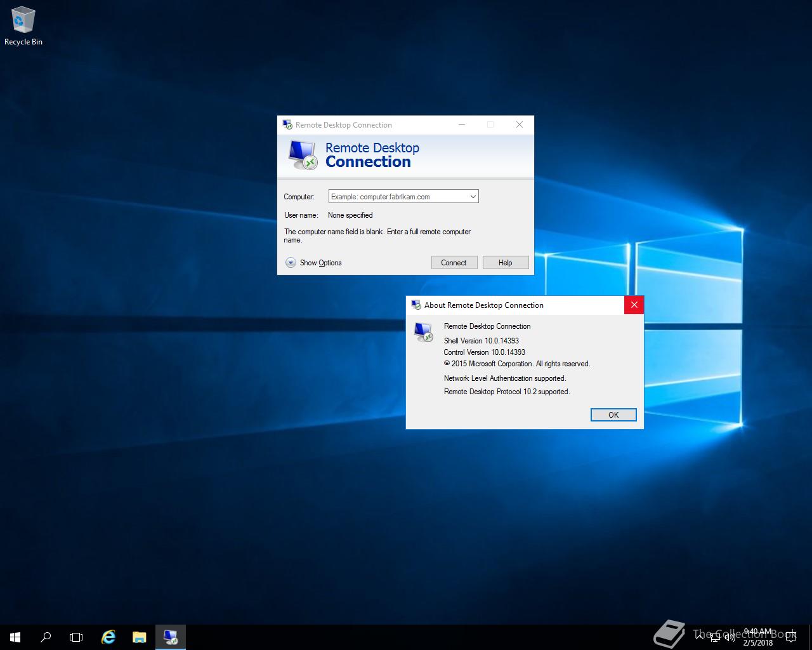The height and width of the screenshot is (650, 812).
Task: Click "Remote Desktop Protocol 10.2 supported." text
Action: [507, 392]
